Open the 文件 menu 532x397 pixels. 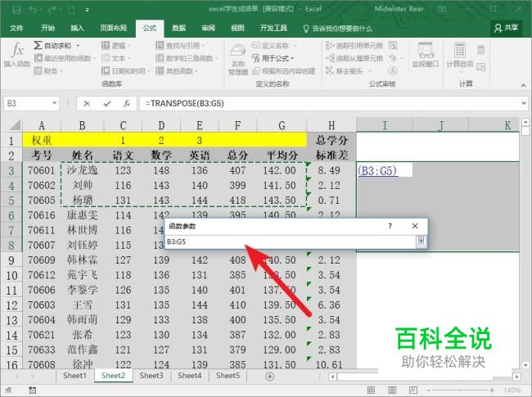[x=16, y=27]
